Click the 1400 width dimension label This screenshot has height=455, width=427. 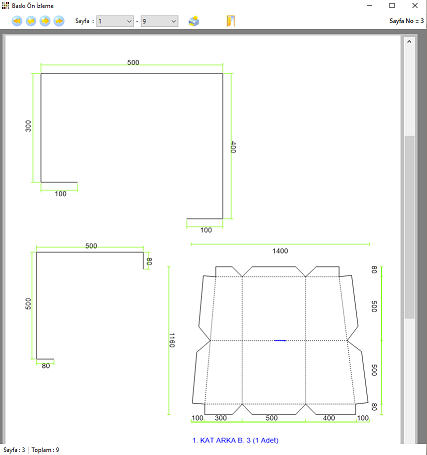coord(280,251)
